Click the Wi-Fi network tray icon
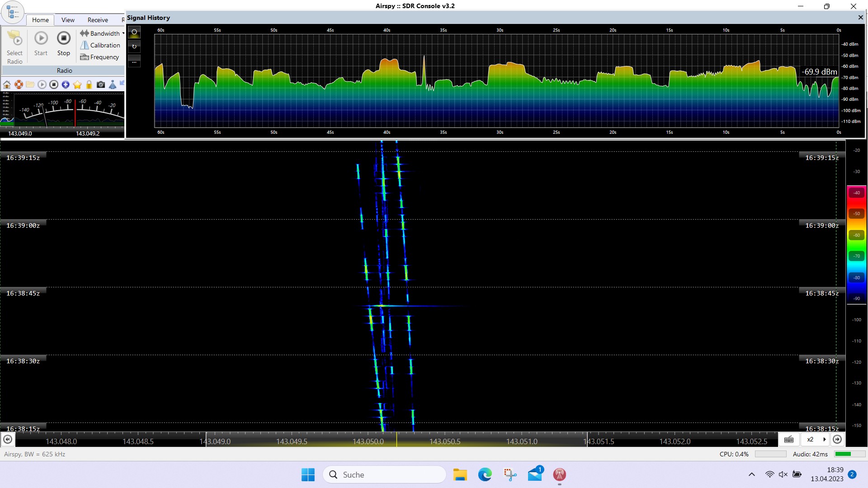 point(769,474)
